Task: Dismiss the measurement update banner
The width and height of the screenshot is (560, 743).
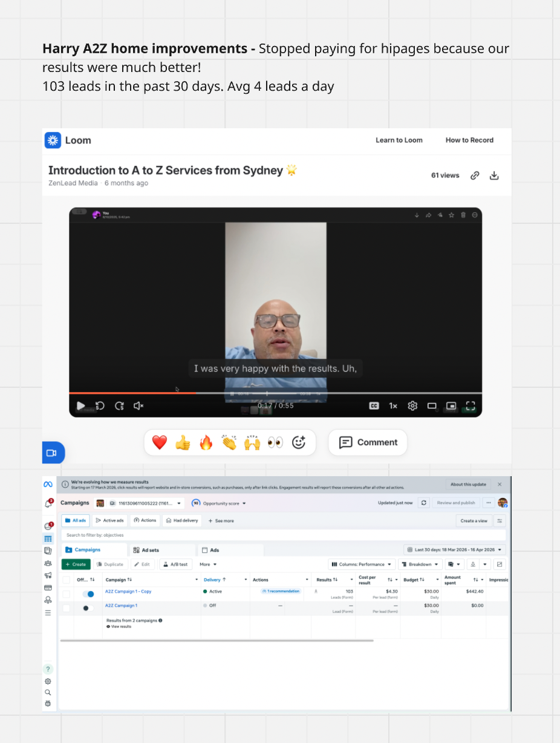Action: pos(500,484)
